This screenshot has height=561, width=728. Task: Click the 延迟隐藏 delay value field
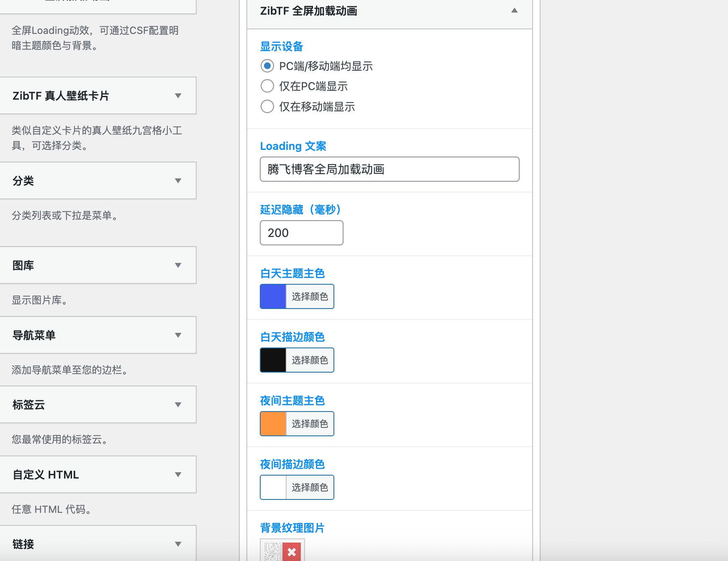tap(301, 233)
